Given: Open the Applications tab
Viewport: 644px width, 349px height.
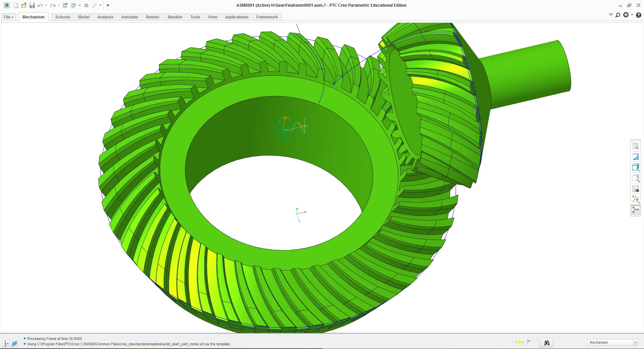Looking at the screenshot, I should (x=237, y=17).
